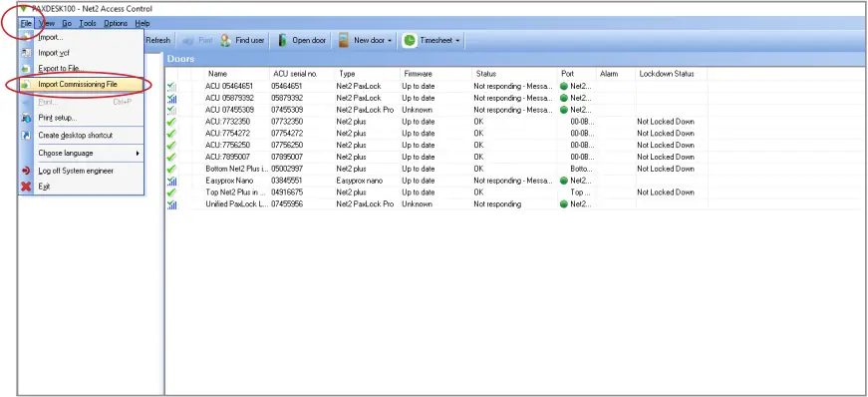This screenshot has height=397, width=868.
Task: Open the View menu
Action: pyautogui.click(x=48, y=23)
